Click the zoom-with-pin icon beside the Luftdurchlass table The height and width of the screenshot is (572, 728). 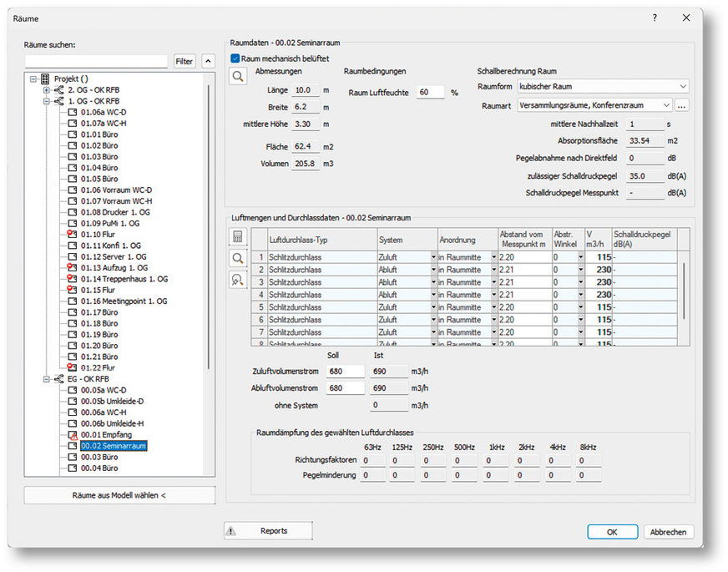[238, 279]
